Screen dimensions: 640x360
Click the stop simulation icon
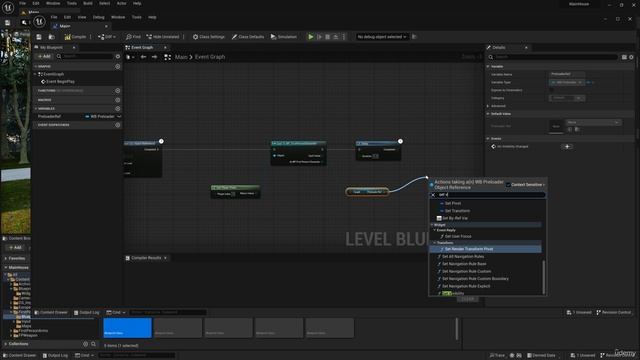coord(327,37)
